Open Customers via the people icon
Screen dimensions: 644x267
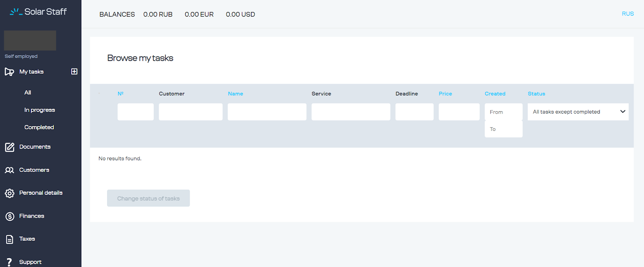(x=9, y=170)
